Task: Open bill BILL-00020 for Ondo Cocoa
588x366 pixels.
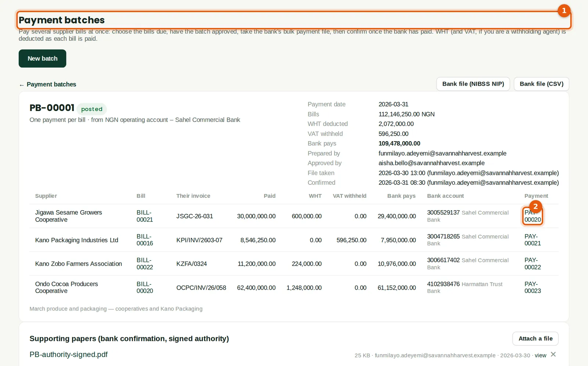Action: 145,287
